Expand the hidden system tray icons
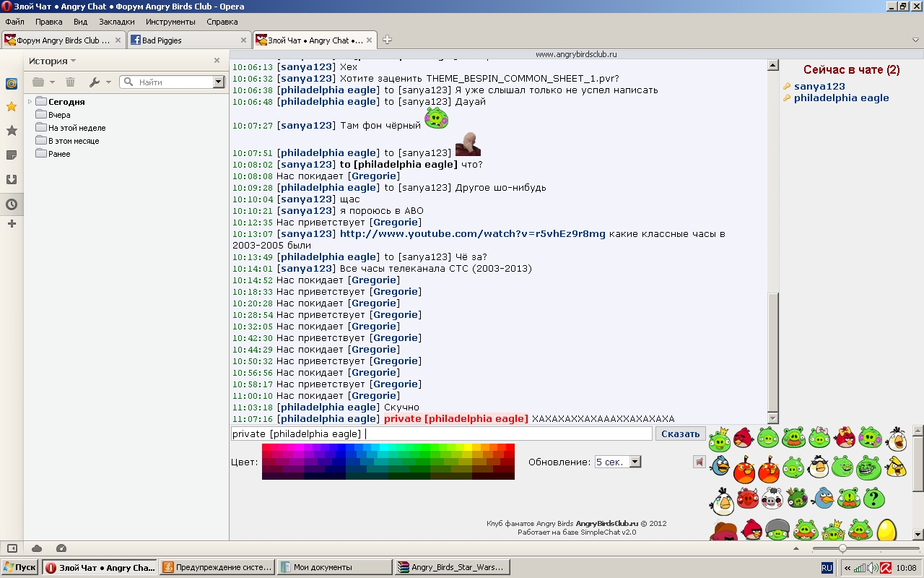The image size is (924, 578). point(847,568)
